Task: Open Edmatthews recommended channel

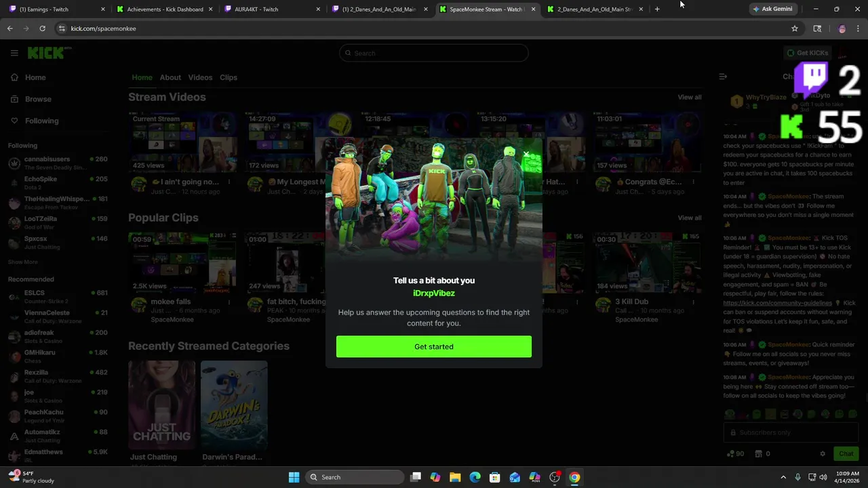Action: coord(58,455)
